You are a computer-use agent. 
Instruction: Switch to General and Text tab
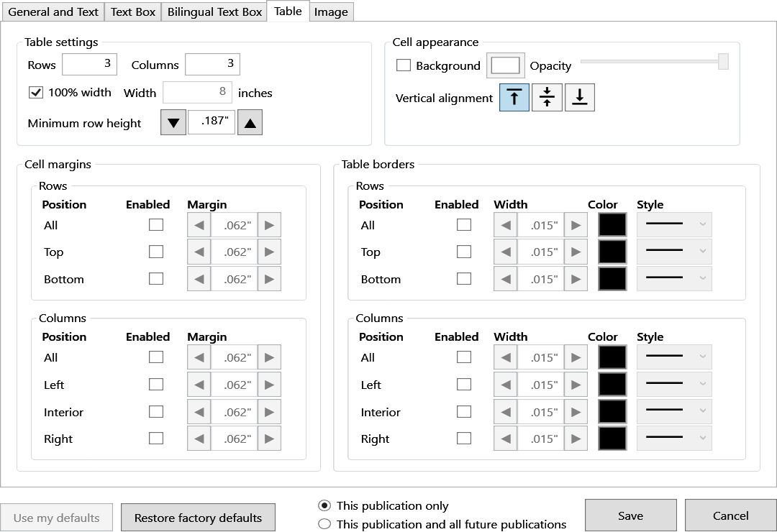(x=53, y=12)
